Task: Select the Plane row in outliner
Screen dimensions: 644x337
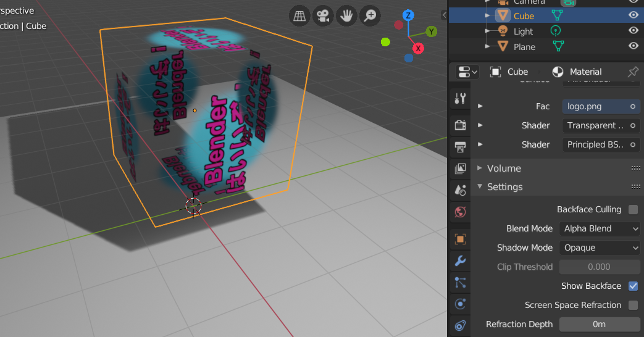Action: [x=546, y=46]
